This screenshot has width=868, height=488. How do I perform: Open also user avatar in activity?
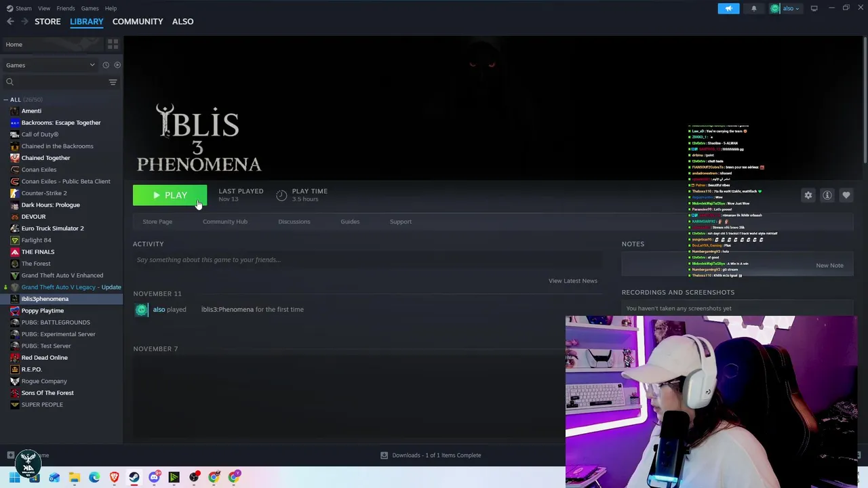[x=141, y=310]
